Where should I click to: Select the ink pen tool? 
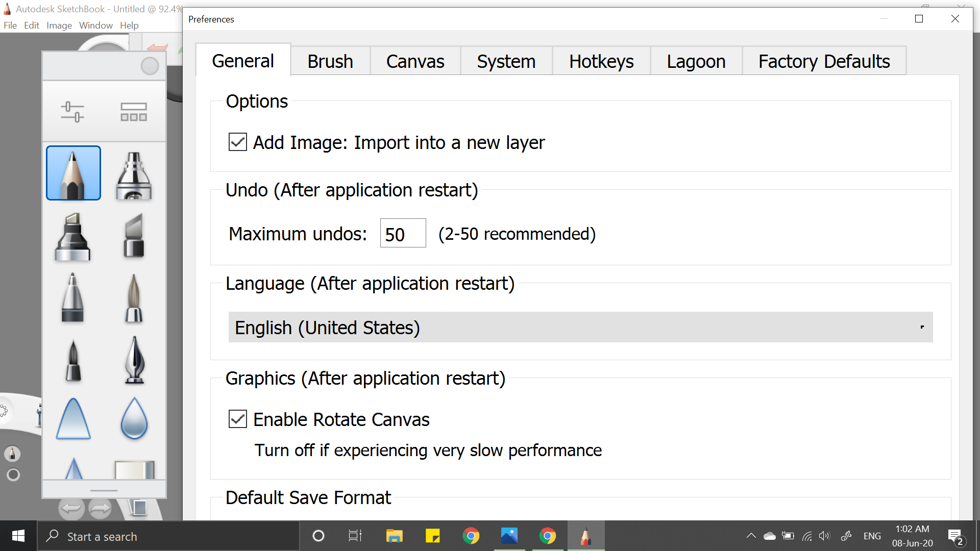135,361
